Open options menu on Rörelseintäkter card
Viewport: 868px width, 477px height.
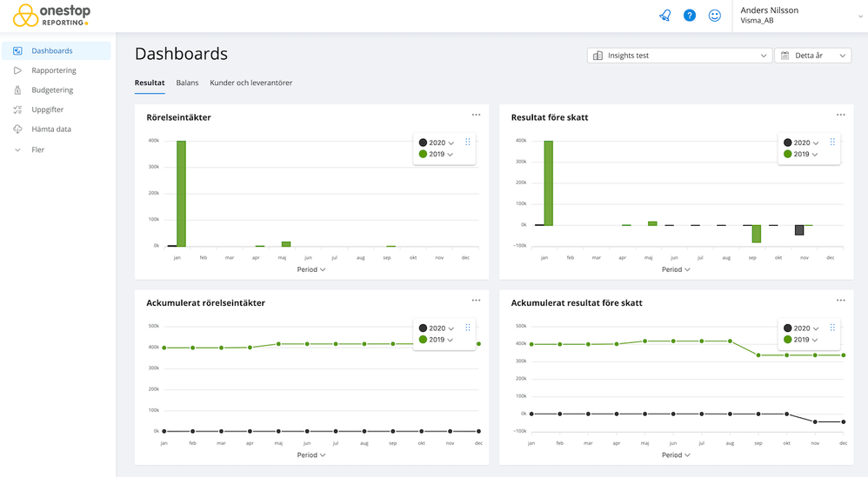click(x=476, y=115)
